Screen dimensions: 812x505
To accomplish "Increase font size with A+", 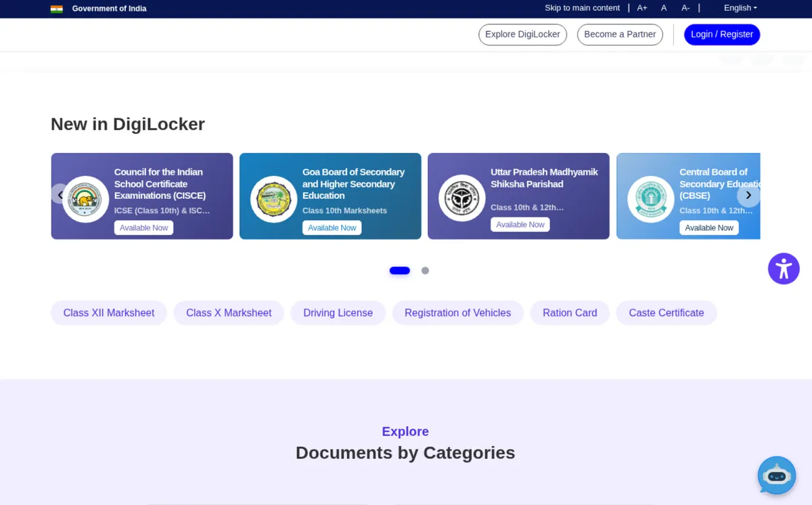I will 642,8.
